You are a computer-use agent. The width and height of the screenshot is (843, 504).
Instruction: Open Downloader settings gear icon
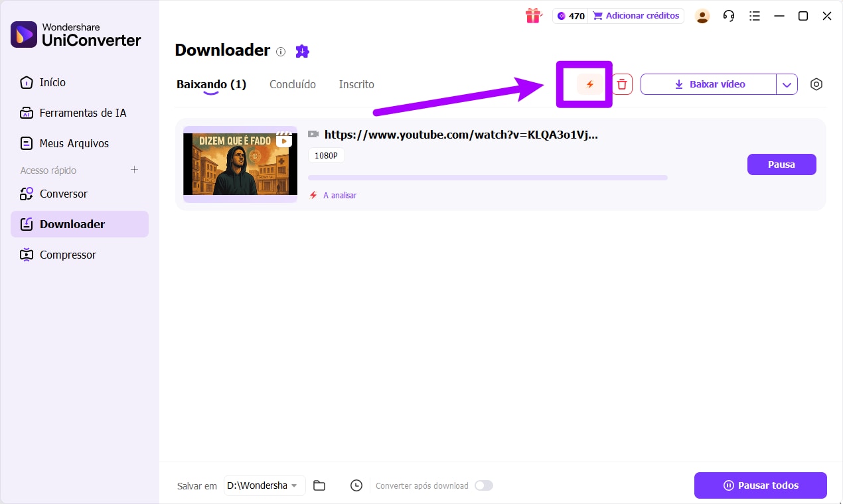click(816, 84)
